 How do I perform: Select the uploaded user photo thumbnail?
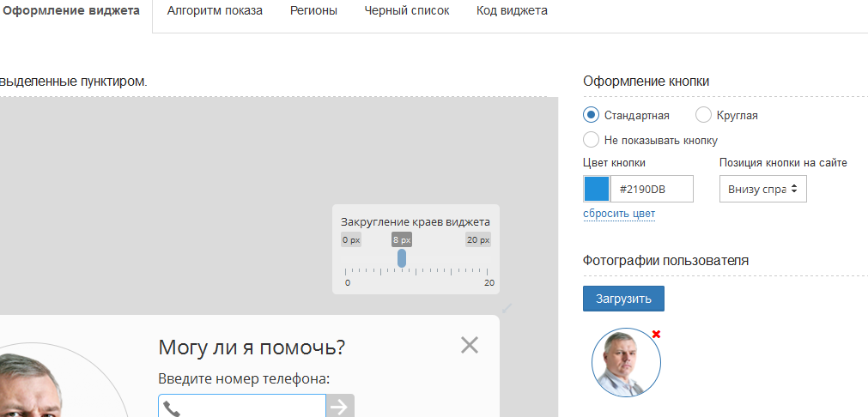coord(626,363)
